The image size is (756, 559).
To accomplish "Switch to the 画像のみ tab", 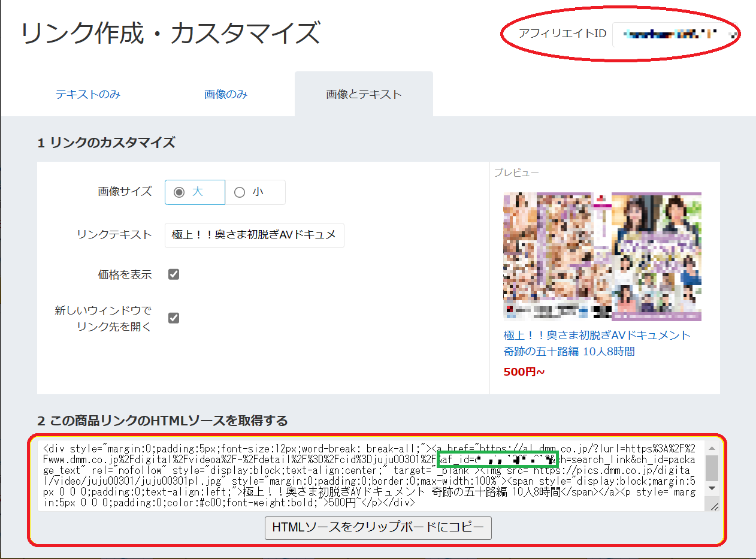I will [x=226, y=95].
